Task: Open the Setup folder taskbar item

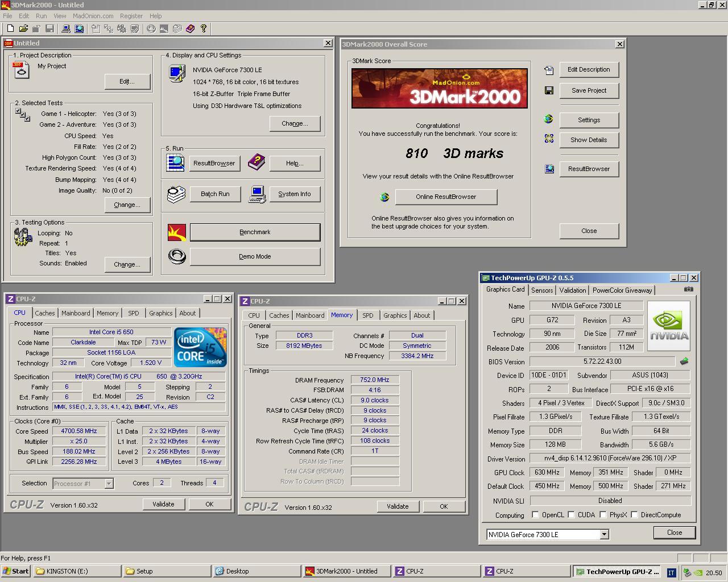Action: tap(166, 571)
